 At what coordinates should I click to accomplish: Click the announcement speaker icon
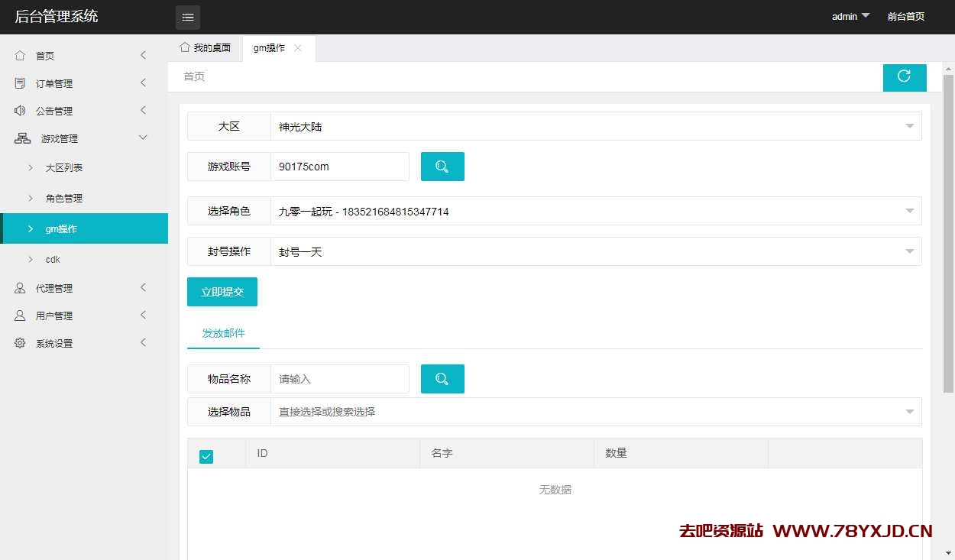(x=20, y=111)
